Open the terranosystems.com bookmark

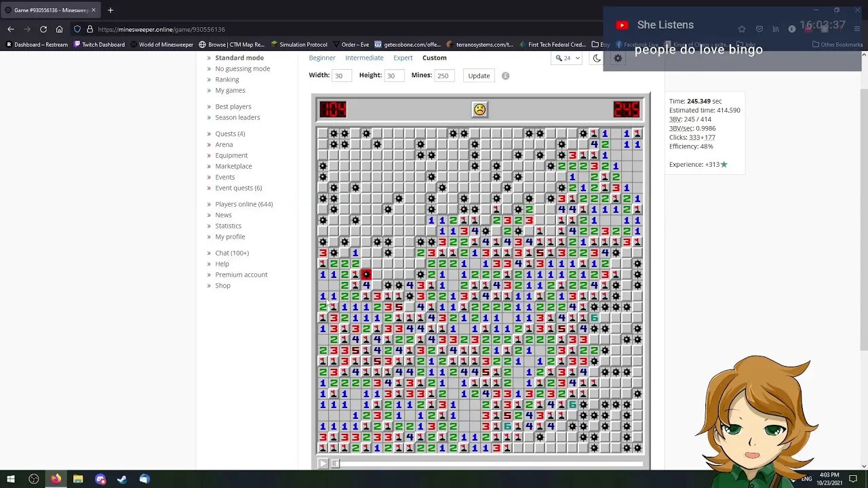[480, 45]
